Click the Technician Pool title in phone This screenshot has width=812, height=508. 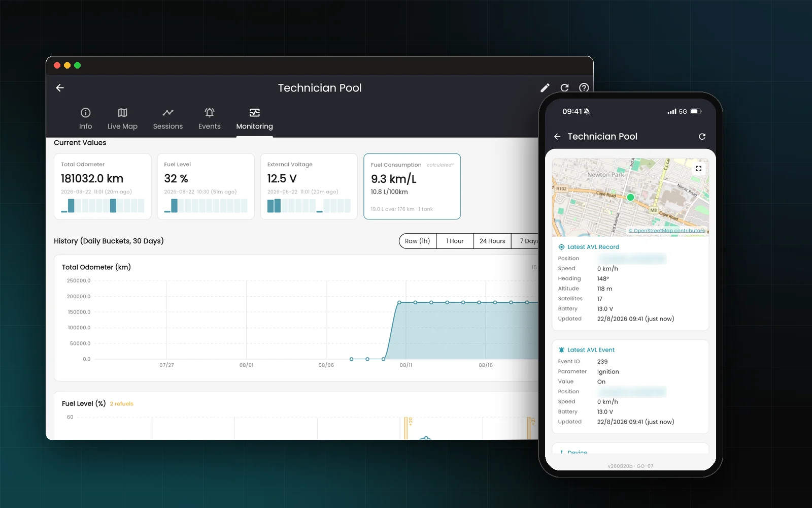pyautogui.click(x=602, y=137)
